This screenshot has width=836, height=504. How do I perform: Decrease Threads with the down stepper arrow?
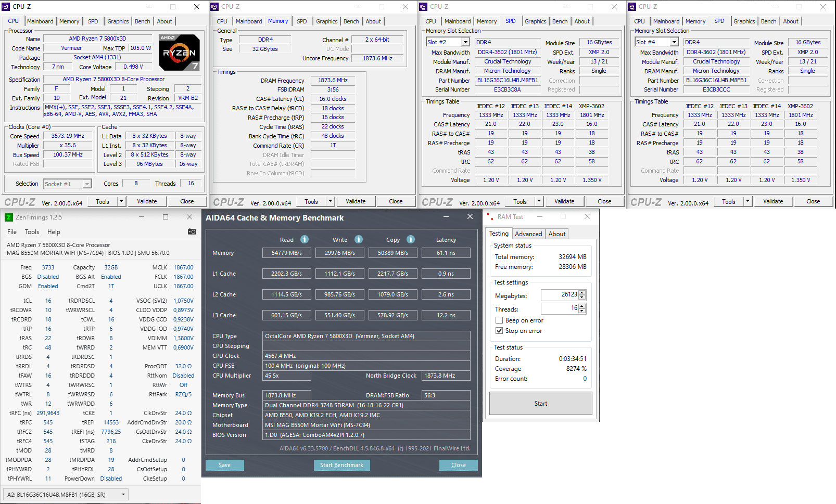point(582,311)
